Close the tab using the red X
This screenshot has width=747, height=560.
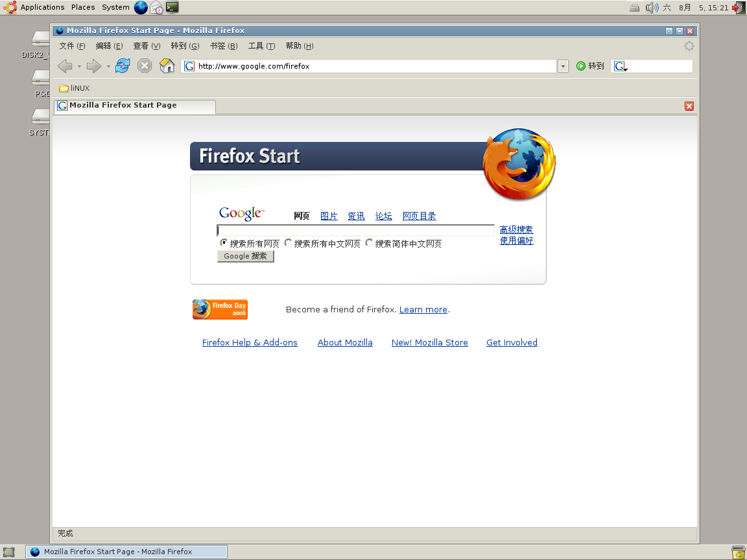689,106
